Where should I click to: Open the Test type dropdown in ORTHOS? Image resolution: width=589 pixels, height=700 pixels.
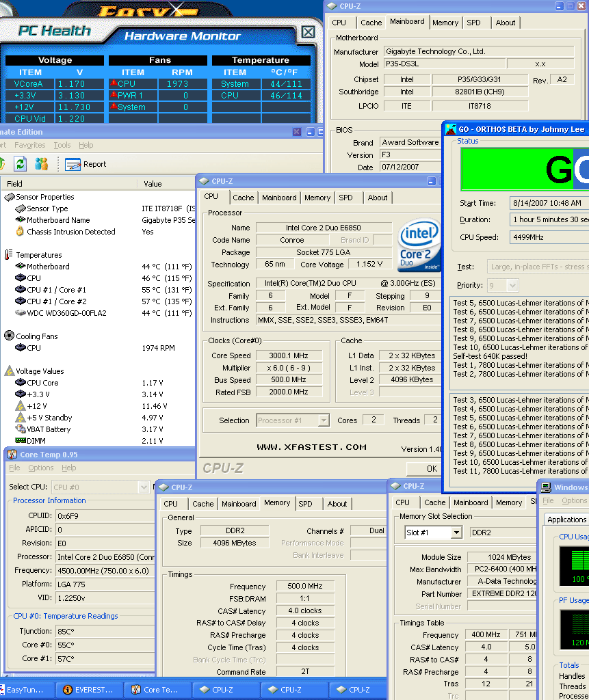pyautogui.click(x=538, y=267)
